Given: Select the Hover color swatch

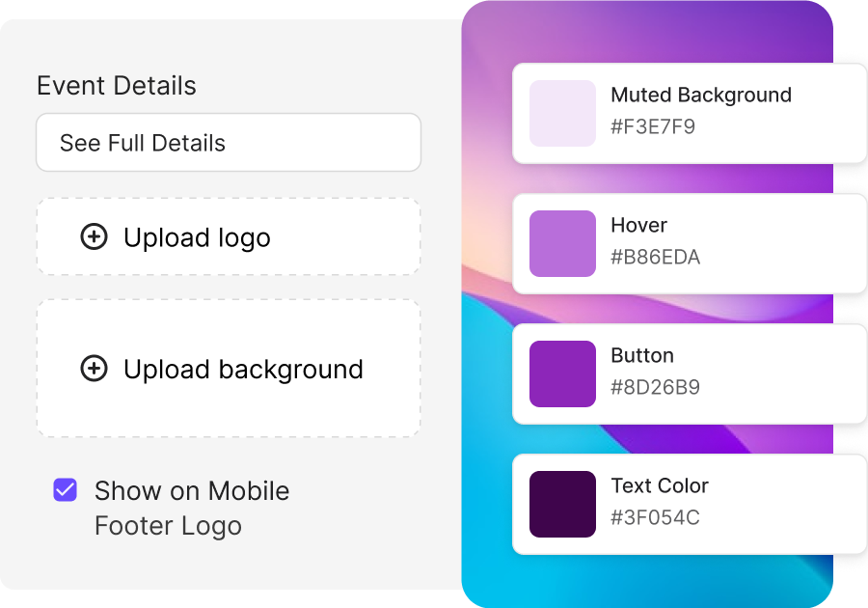Looking at the screenshot, I should (x=562, y=243).
